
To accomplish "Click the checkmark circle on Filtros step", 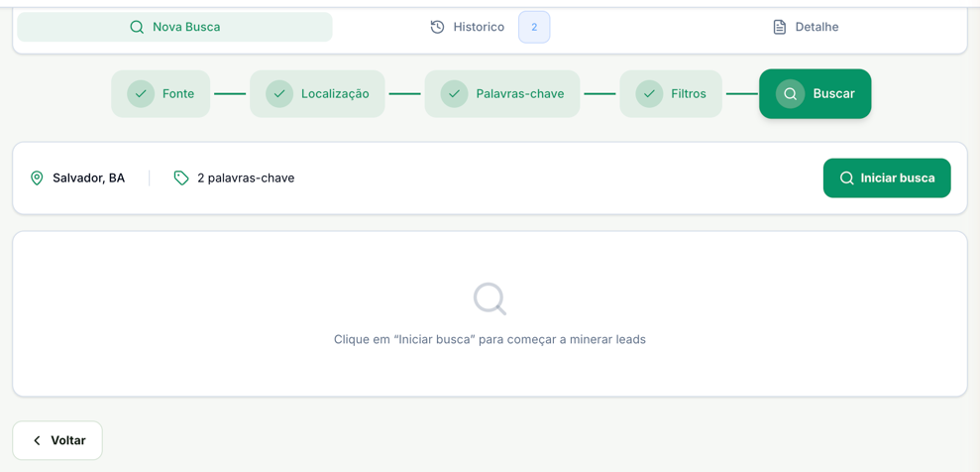I will point(649,94).
